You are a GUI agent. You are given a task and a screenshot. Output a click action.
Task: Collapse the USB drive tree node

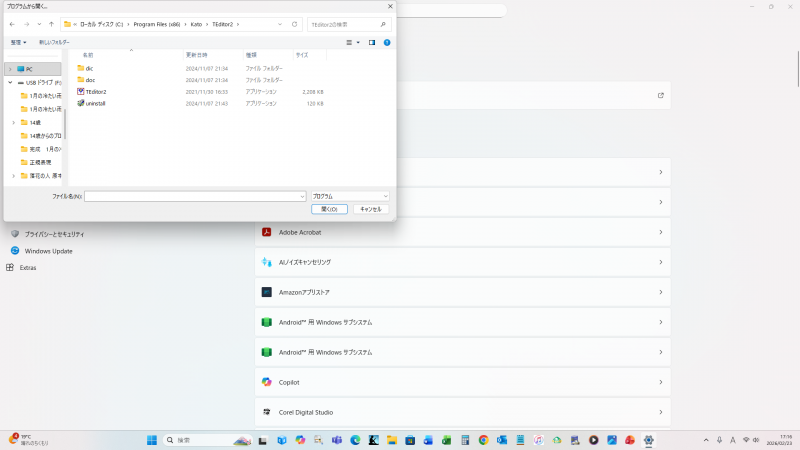pos(10,82)
